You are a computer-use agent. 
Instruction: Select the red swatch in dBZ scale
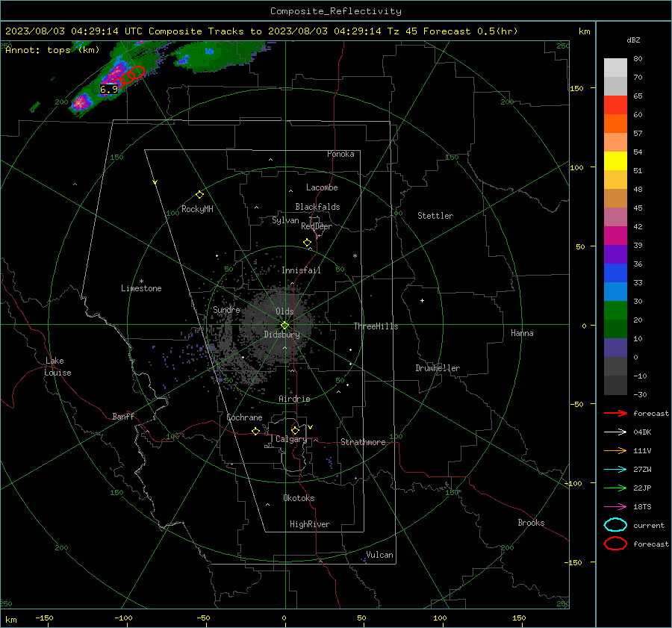pyautogui.click(x=615, y=105)
